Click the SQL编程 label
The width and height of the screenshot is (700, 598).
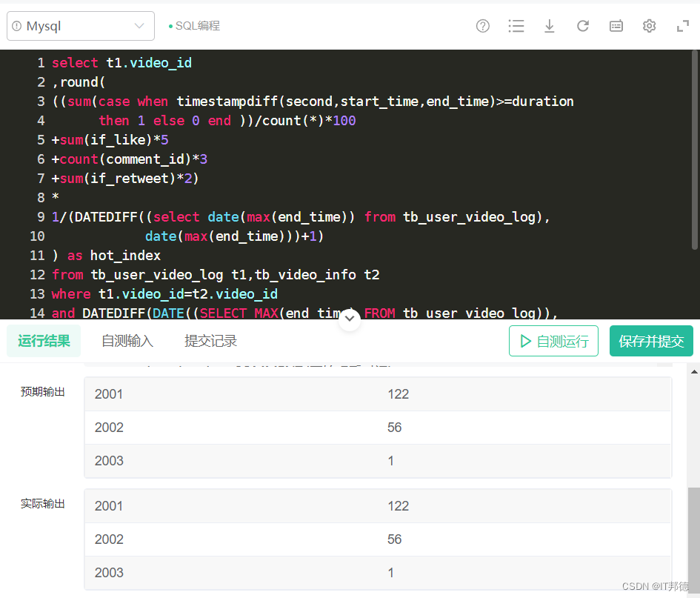tap(197, 26)
